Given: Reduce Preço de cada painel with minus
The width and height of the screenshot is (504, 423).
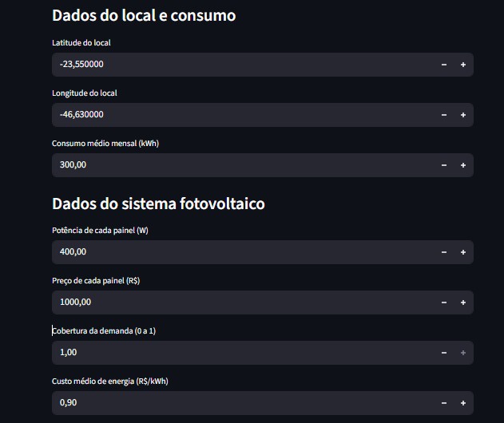Looking at the screenshot, I should 444,302.
